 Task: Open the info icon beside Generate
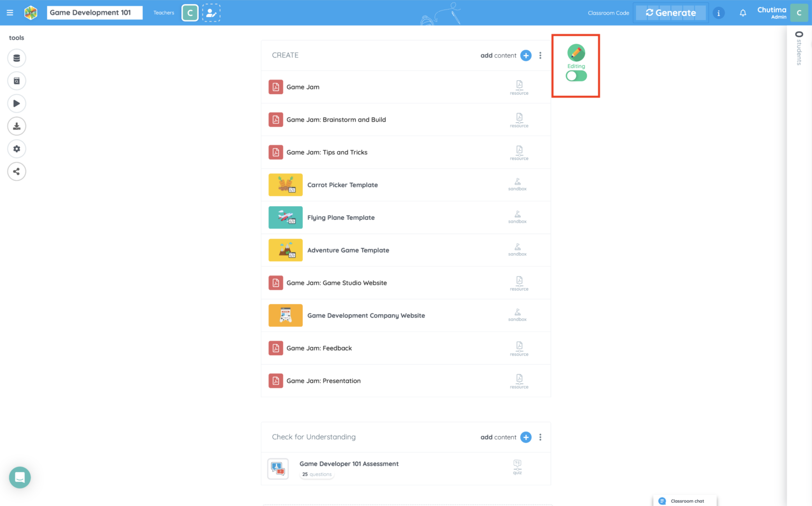click(x=718, y=13)
